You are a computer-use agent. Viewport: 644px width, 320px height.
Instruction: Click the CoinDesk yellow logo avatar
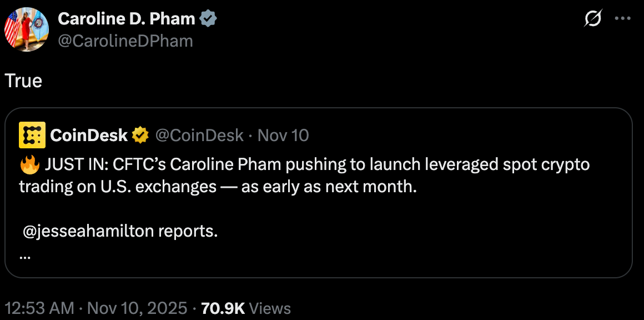[32, 135]
